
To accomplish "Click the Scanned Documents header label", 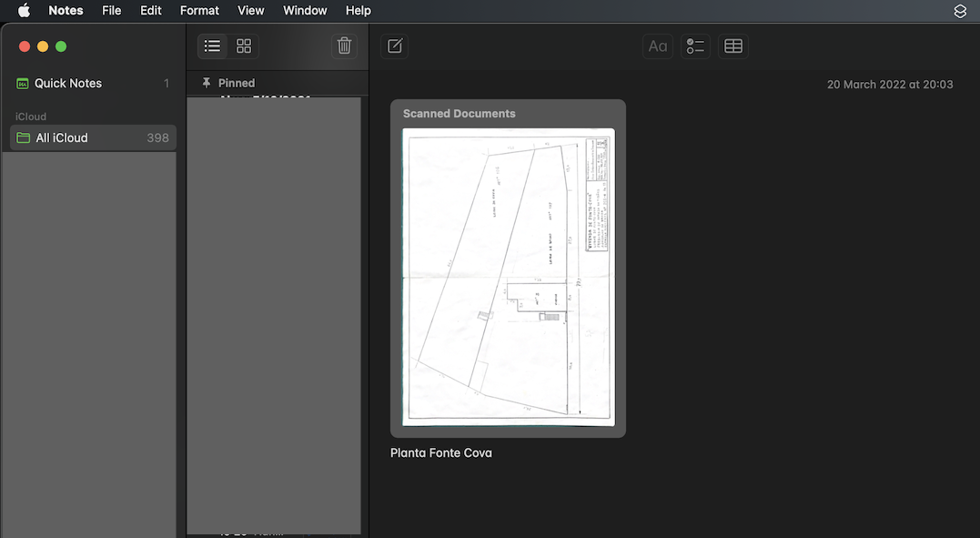I will tap(459, 114).
